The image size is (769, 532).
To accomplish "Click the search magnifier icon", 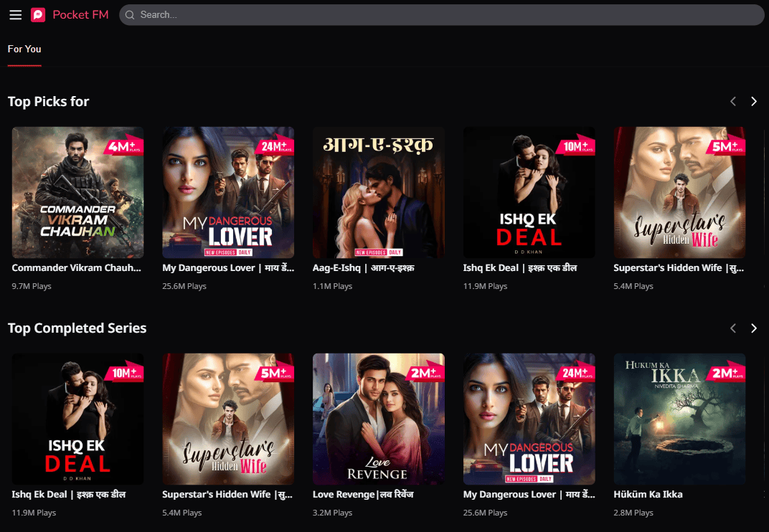I will 130,15.
